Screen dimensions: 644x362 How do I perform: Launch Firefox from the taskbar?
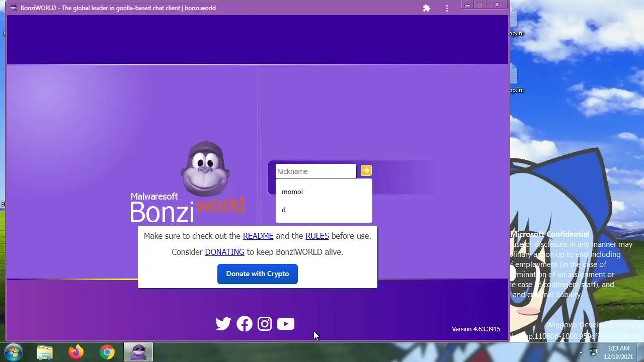click(x=76, y=352)
